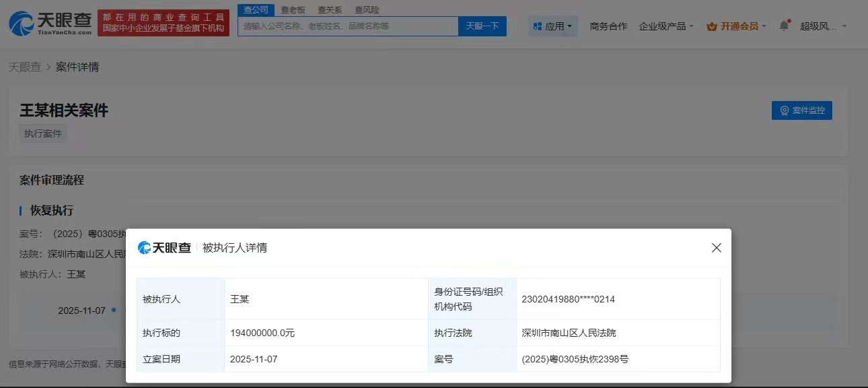Open the red promo banner 商业查询工具
868x388 pixels.
(164, 22)
